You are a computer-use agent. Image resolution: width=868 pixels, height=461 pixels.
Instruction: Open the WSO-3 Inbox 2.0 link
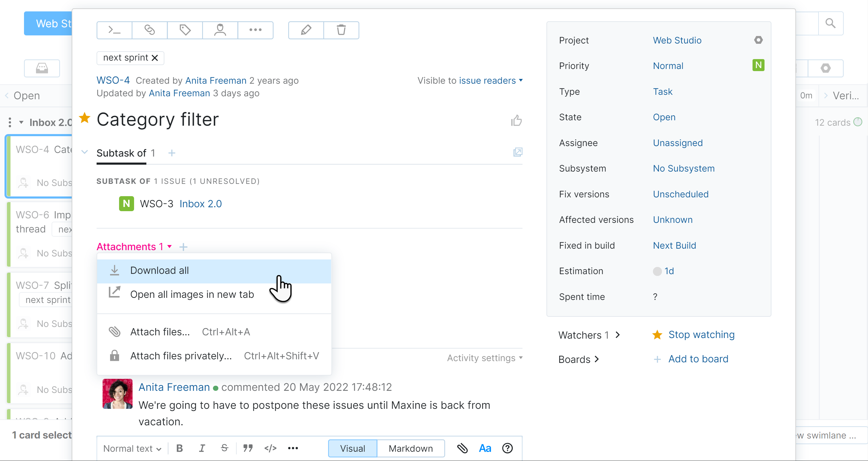pyautogui.click(x=200, y=204)
